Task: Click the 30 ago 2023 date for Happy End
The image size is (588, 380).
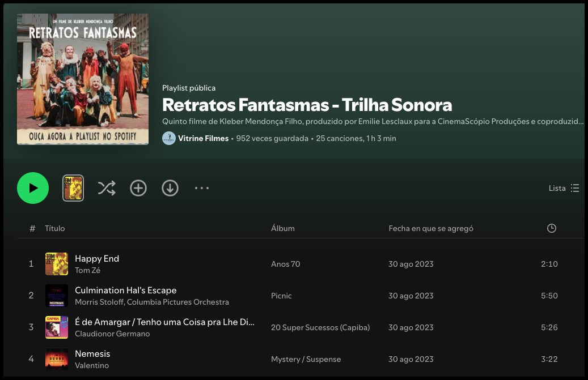Action: (411, 264)
